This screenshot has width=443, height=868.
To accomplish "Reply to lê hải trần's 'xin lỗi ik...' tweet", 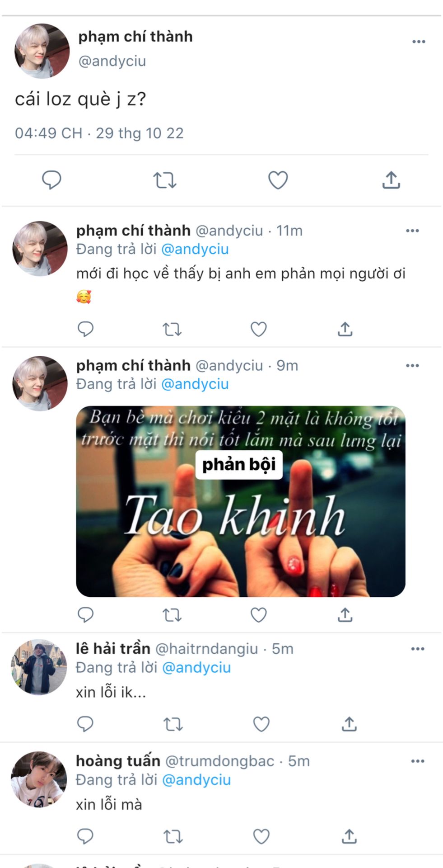I will click(x=85, y=724).
